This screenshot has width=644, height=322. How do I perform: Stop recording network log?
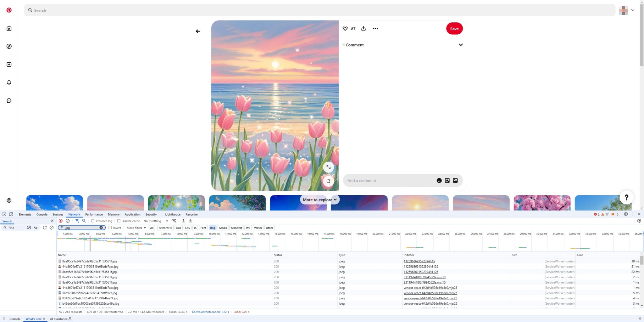(61, 221)
